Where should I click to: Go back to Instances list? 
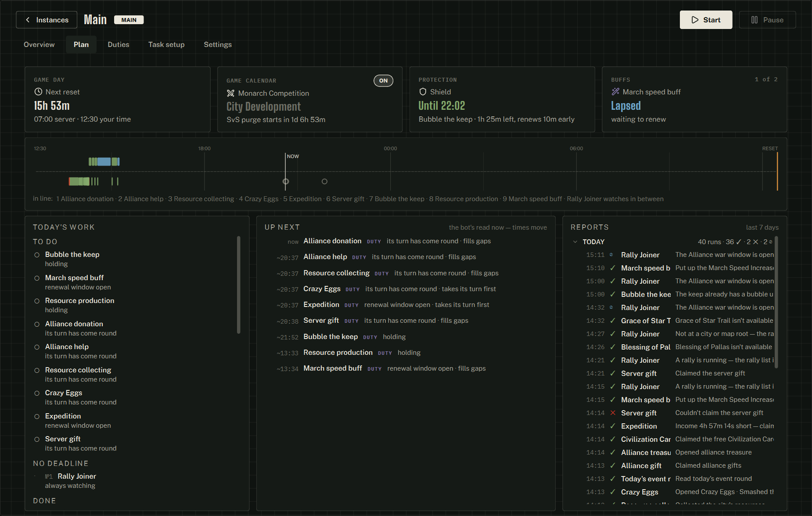click(x=47, y=20)
